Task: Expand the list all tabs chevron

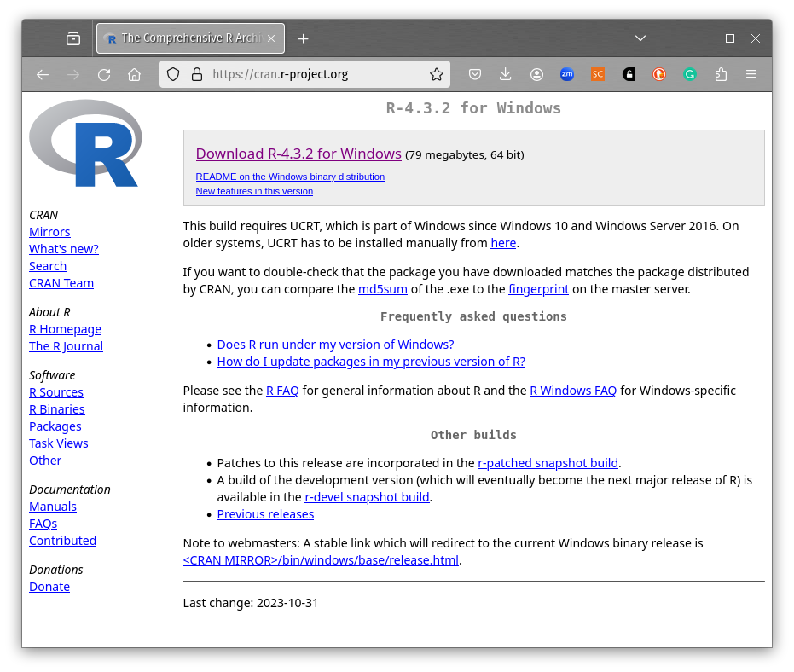Action: point(640,38)
